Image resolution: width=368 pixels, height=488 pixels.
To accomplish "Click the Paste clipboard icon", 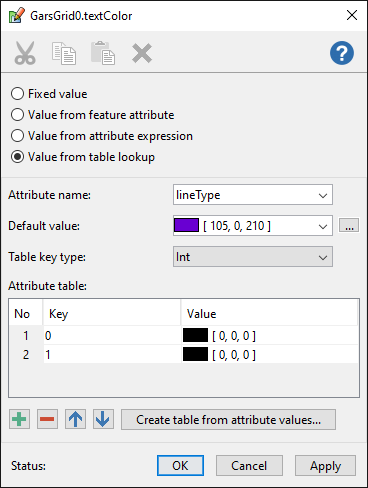I will coord(103,53).
